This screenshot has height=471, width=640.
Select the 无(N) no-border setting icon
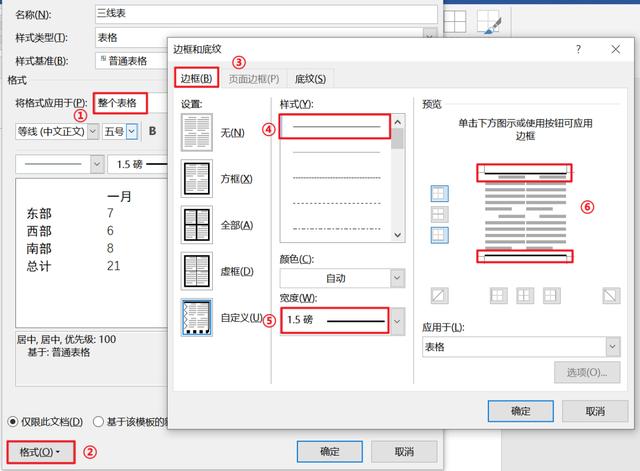(x=197, y=132)
